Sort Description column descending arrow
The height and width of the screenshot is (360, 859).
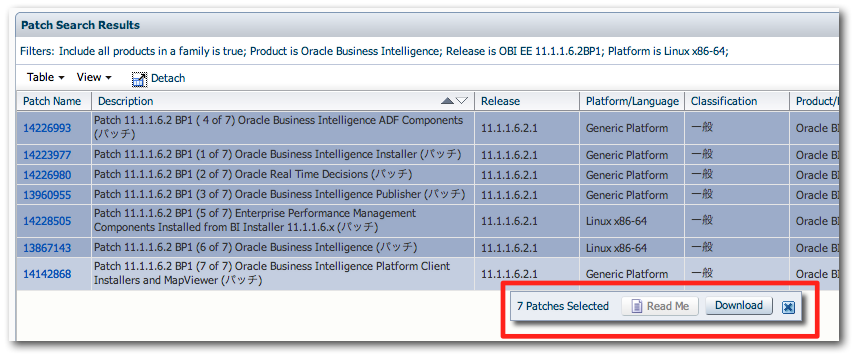pos(462,101)
